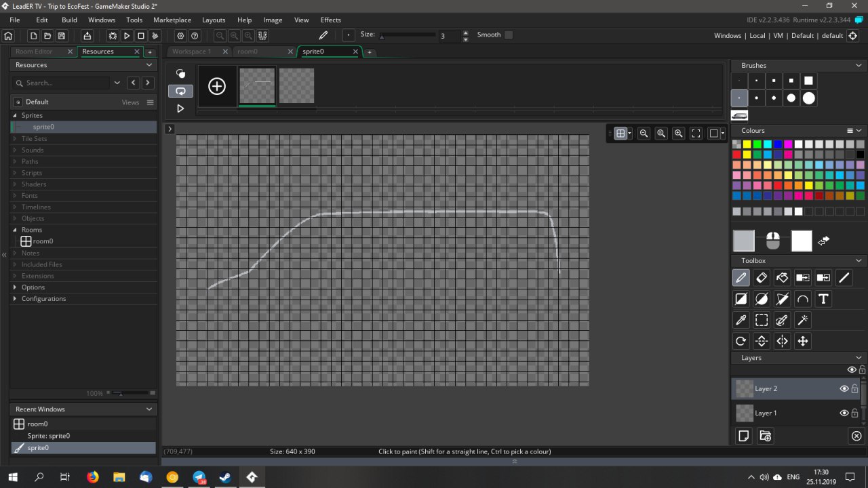This screenshot has width=868, height=488.
Task: Click the Resources search field
Action: [61, 83]
